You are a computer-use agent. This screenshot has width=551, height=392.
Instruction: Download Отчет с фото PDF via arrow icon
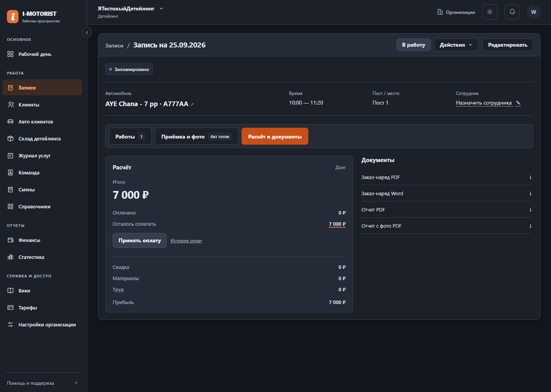tap(531, 226)
